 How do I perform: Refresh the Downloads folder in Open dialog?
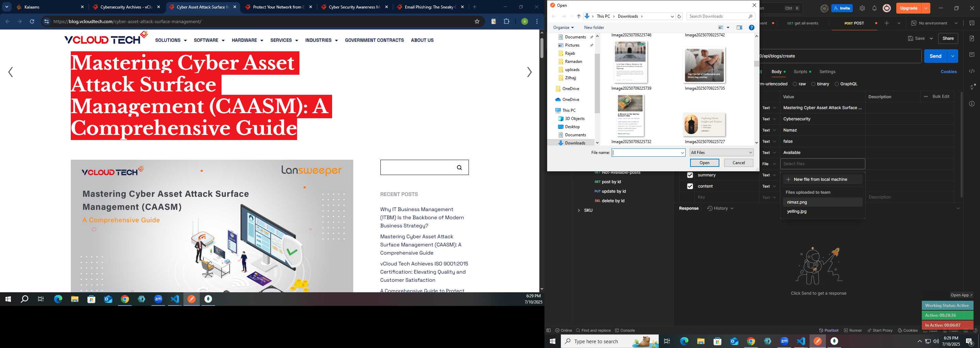point(679,16)
